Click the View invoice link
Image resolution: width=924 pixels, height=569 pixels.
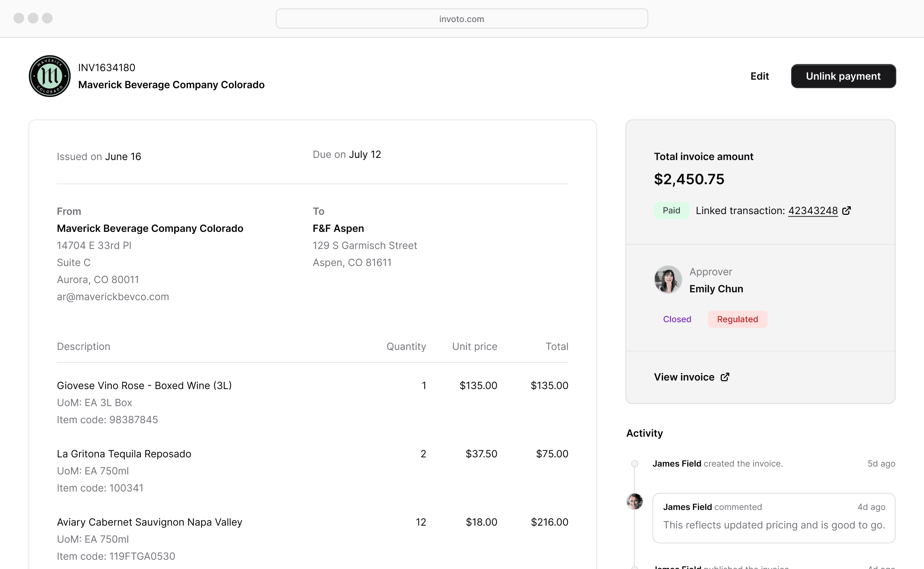click(684, 377)
